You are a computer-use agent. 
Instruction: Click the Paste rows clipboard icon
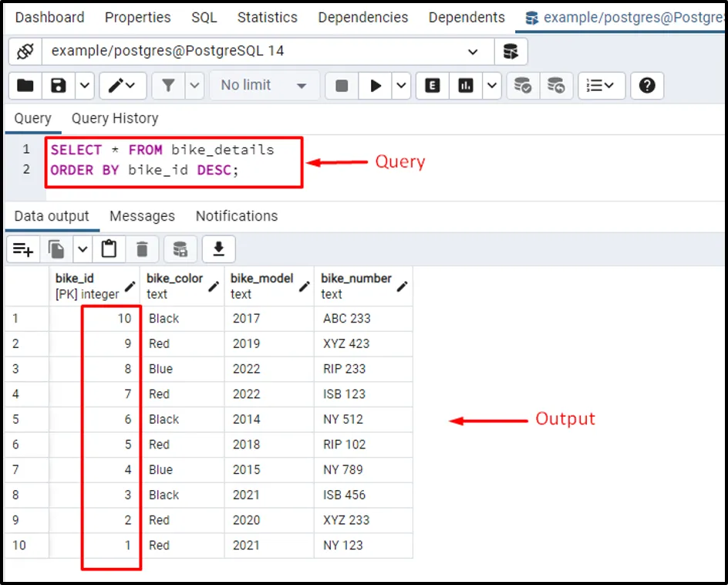coord(109,249)
